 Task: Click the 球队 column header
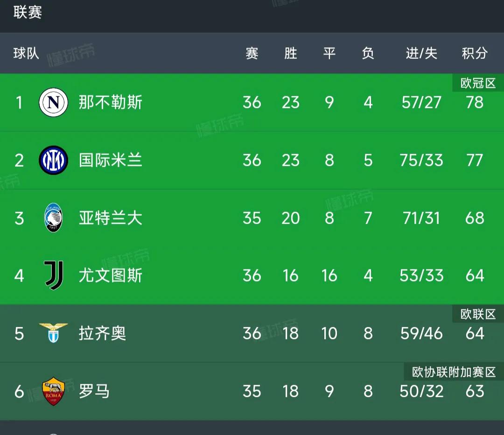pos(26,53)
